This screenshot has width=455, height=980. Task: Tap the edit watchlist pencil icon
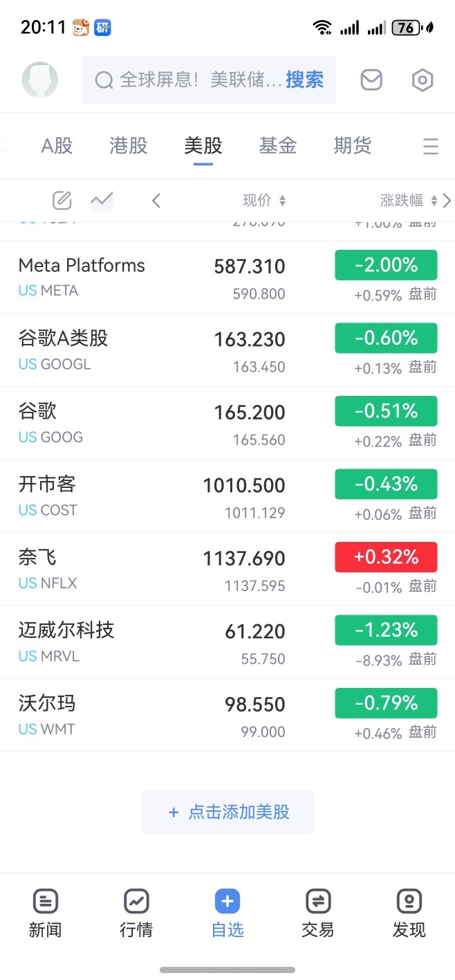point(62,201)
